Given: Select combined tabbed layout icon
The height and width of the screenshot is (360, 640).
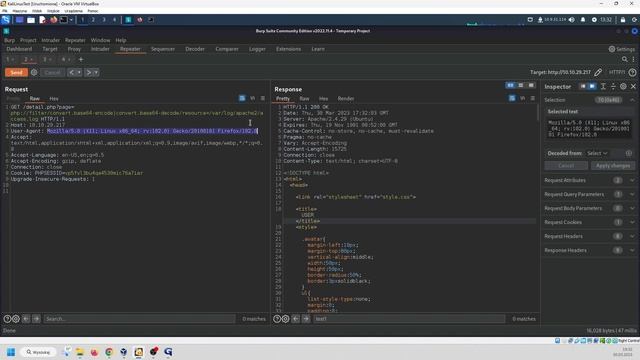Looking at the screenshot, I should (x=531, y=85).
